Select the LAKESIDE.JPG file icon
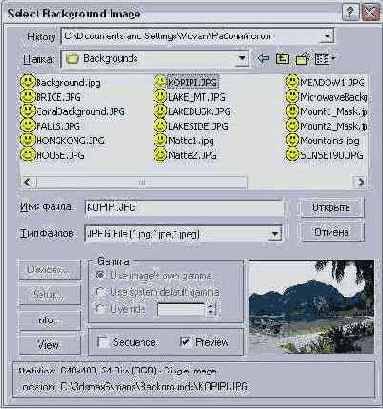The width and height of the screenshot is (383, 409). (160, 126)
